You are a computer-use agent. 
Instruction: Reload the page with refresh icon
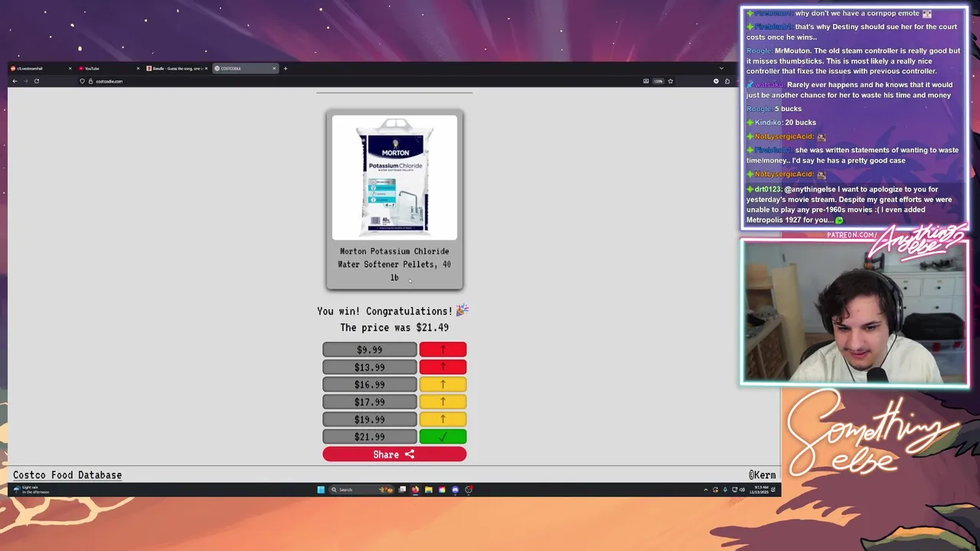click(37, 81)
